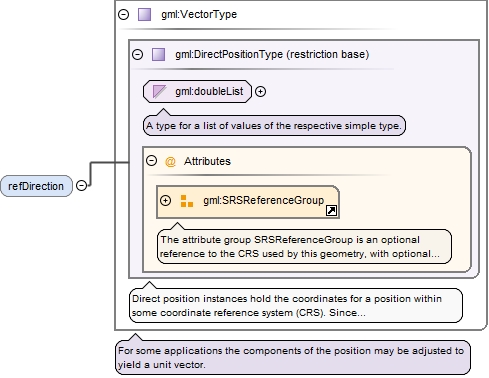Viewport: 489px width, 378px height.
Task: Click the orange @ Attributes icon
Action: (x=170, y=162)
